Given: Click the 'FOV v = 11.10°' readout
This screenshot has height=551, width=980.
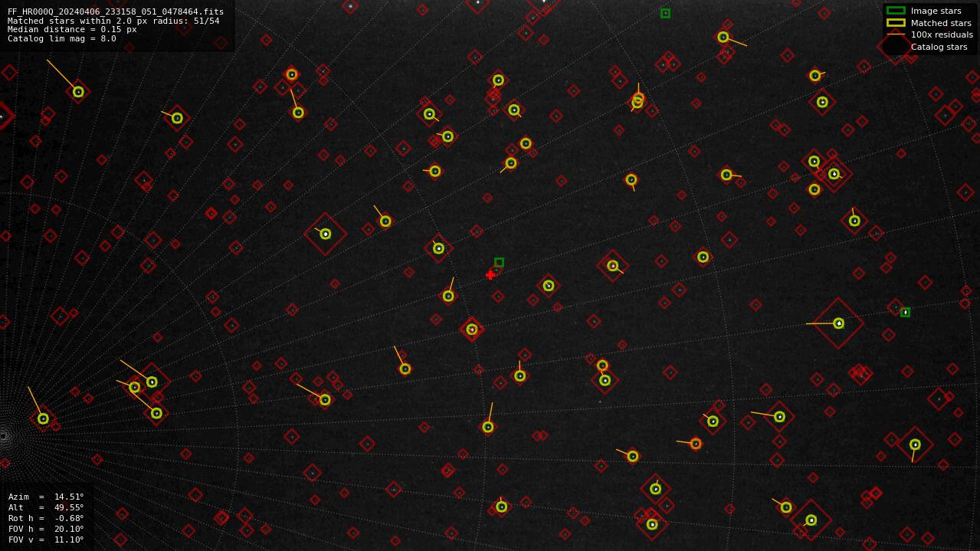Looking at the screenshot, I should pos(46,540).
